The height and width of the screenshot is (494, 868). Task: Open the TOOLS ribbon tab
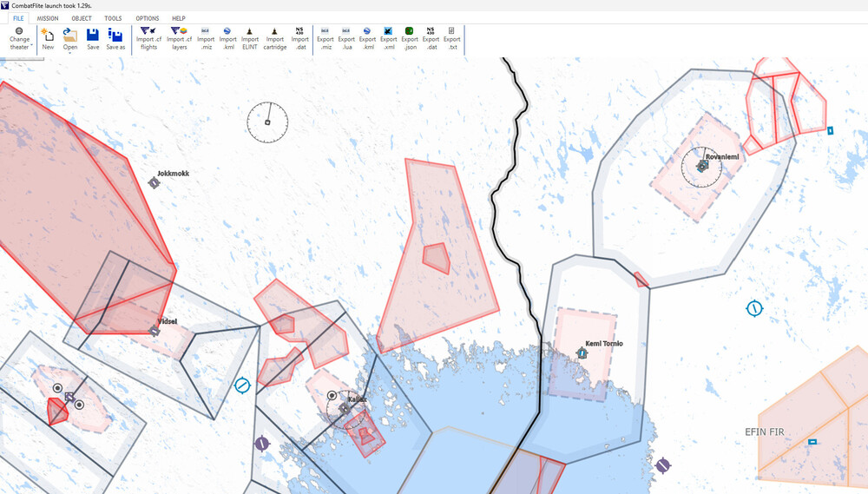(113, 18)
